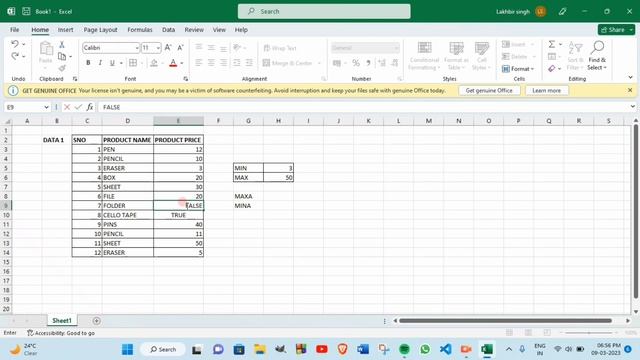Open Clipboard pane launcher
Viewport: 640px width, 360px height.
(75, 78)
